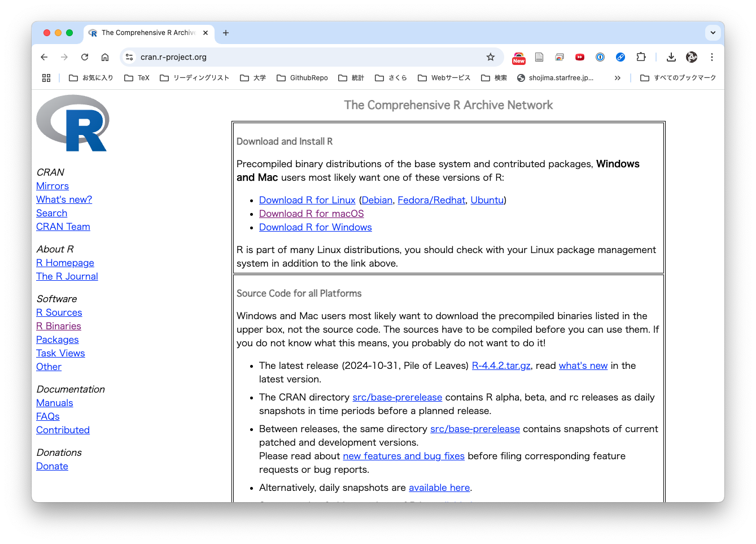The width and height of the screenshot is (756, 544).
Task: Open the Chrome three-dot menu
Action: coord(711,57)
